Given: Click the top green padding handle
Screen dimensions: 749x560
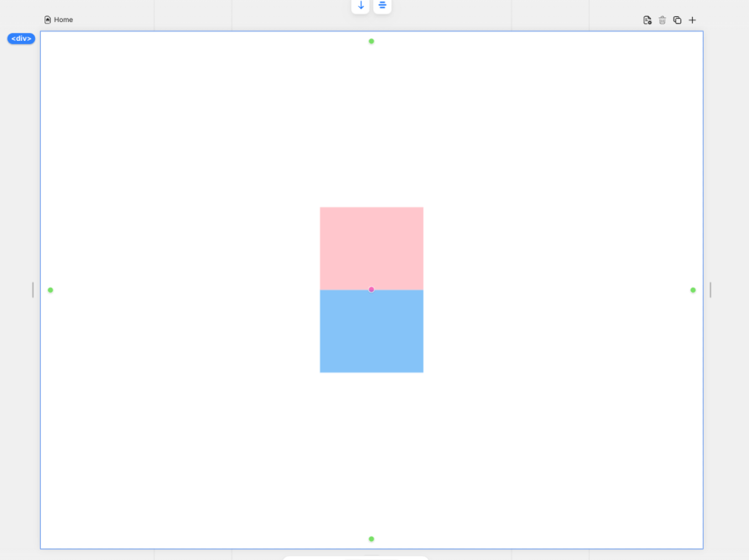Looking at the screenshot, I should (x=372, y=41).
